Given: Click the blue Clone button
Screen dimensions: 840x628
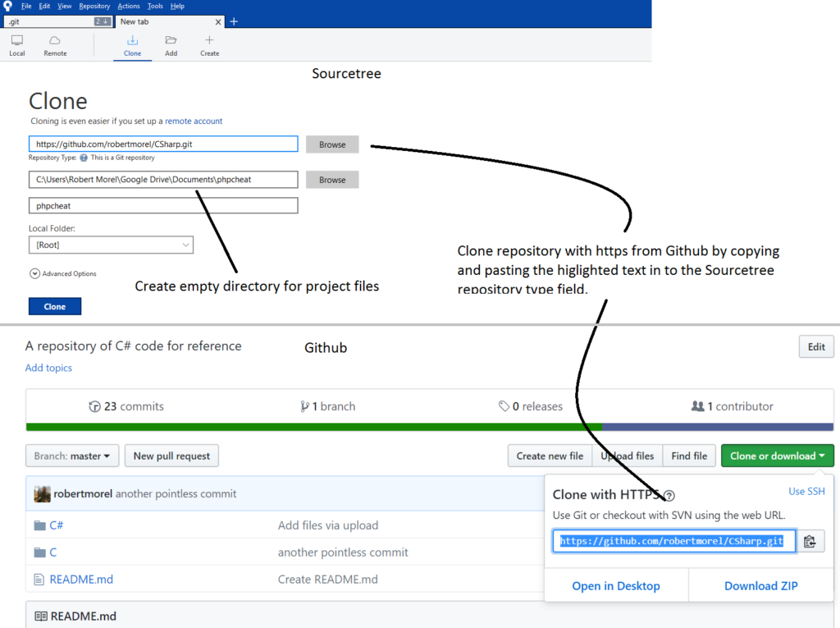Looking at the screenshot, I should point(54,305).
